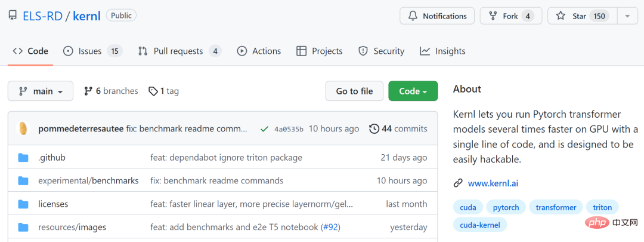
Task: Open pommedeterresautee author profile link
Action: [x=80, y=129]
